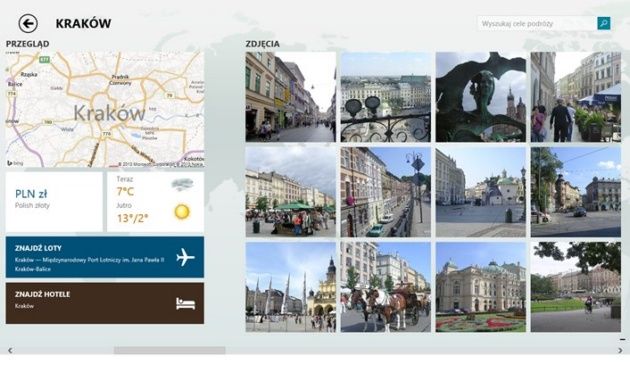Open photo of park lawn with cyclist
The width and height of the screenshot is (630, 381).
click(x=576, y=287)
